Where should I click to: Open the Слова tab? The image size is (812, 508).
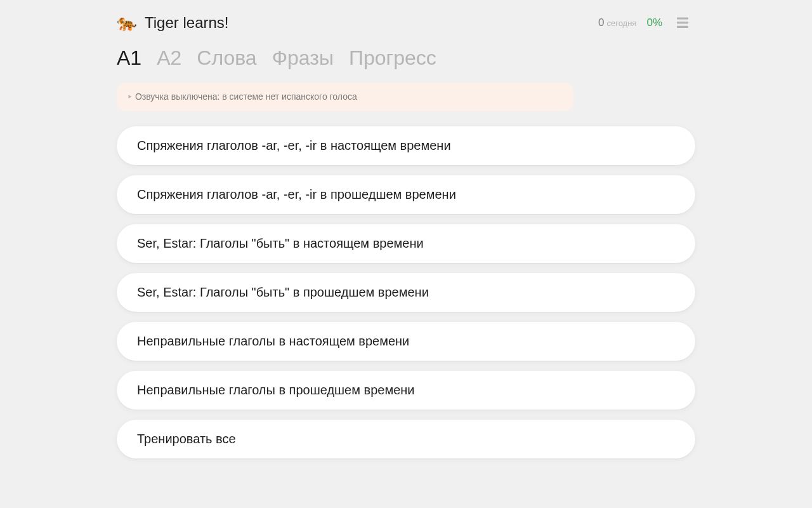[x=226, y=58]
